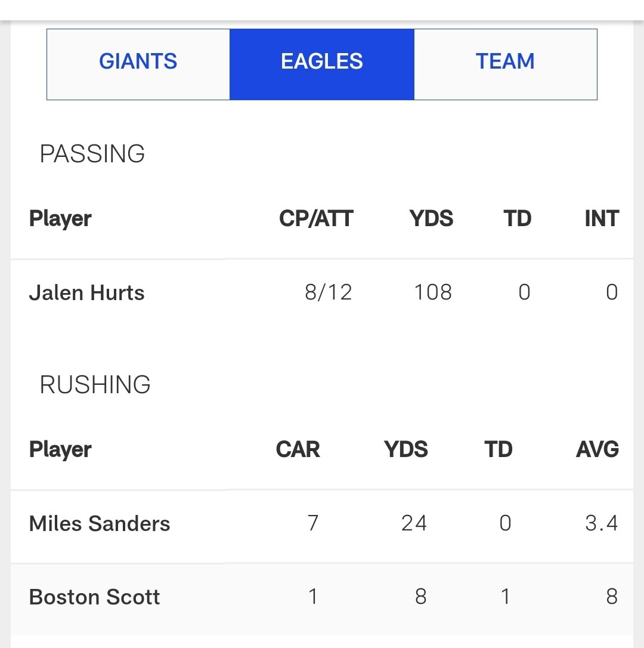Viewport: 644px width, 648px height.
Task: Click the AVG column header
Action: tap(597, 449)
